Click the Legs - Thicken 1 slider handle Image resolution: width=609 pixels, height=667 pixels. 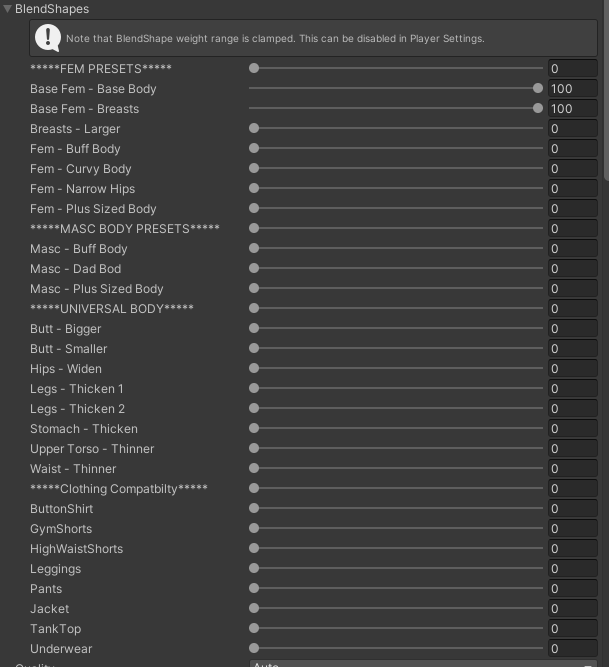coord(254,389)
